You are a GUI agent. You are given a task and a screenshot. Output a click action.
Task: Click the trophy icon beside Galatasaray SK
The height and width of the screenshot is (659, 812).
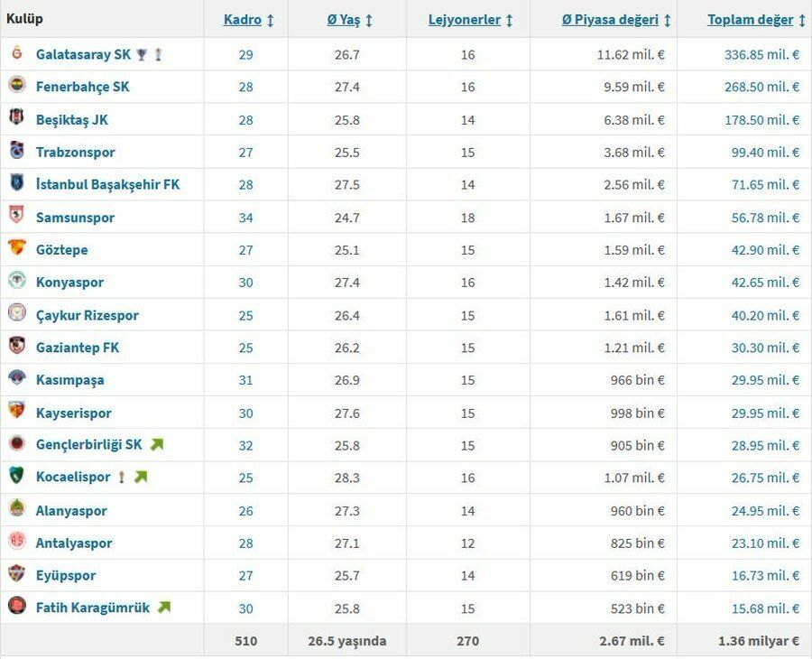coord(142,54)
